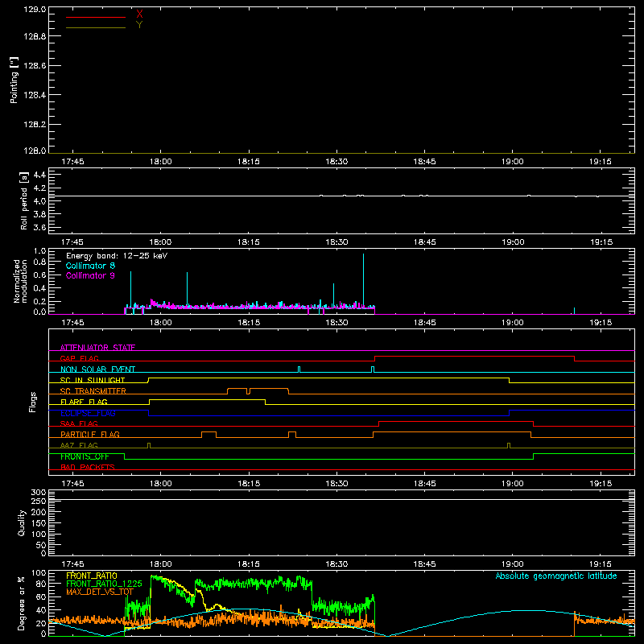Click the olive Y legend line

pyautogui.click(x=96, y=28)
